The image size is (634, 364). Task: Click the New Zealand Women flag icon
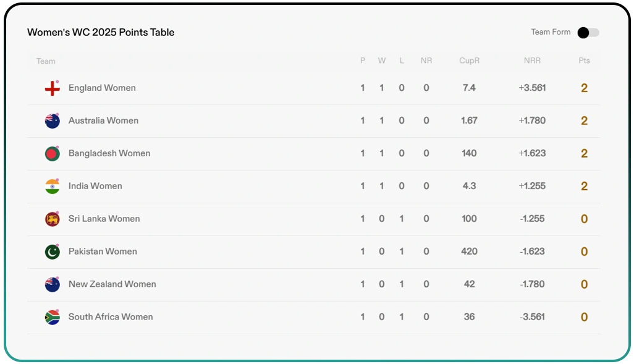click(x=53, y=285)
